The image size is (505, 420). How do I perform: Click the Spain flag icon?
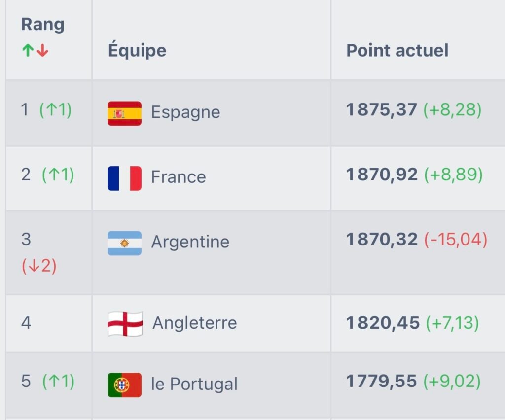(x=124, y=113)
